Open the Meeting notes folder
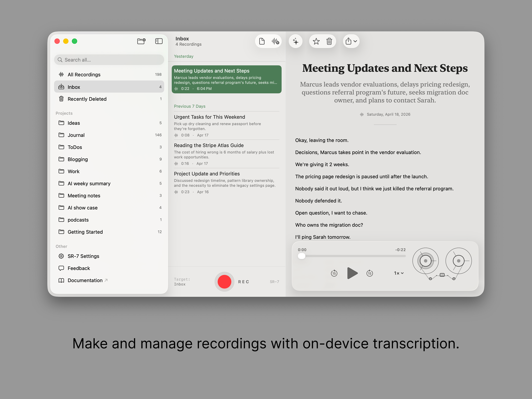The width and height of the screenshot is (532, 399). [109, 195]
